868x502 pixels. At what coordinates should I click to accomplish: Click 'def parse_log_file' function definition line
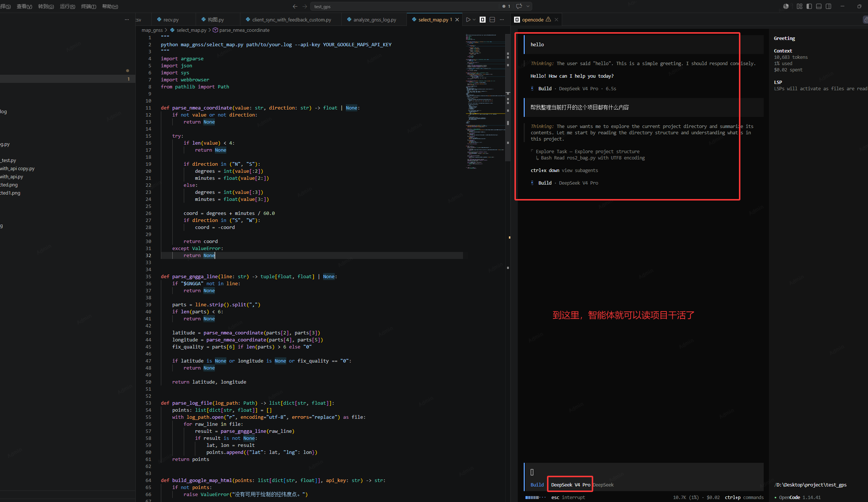coord(247,403)
